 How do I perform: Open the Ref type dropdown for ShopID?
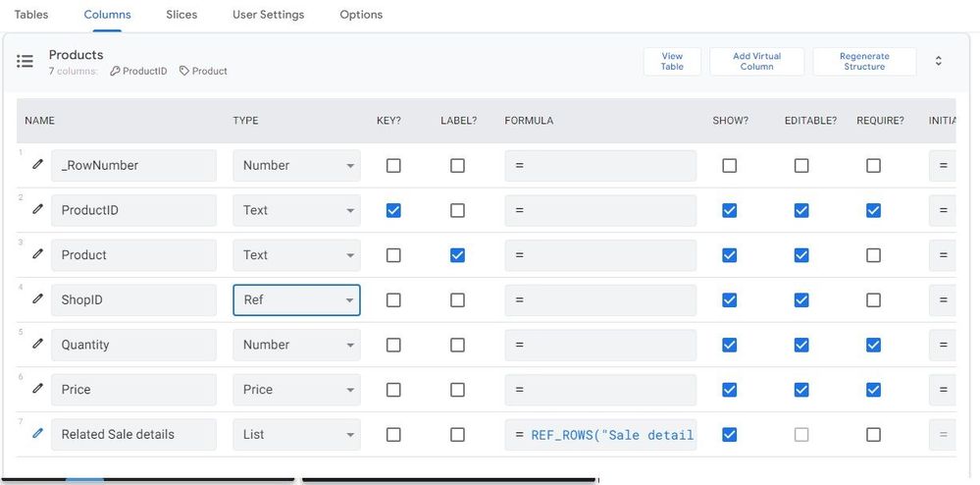click(x=297, y=299)
